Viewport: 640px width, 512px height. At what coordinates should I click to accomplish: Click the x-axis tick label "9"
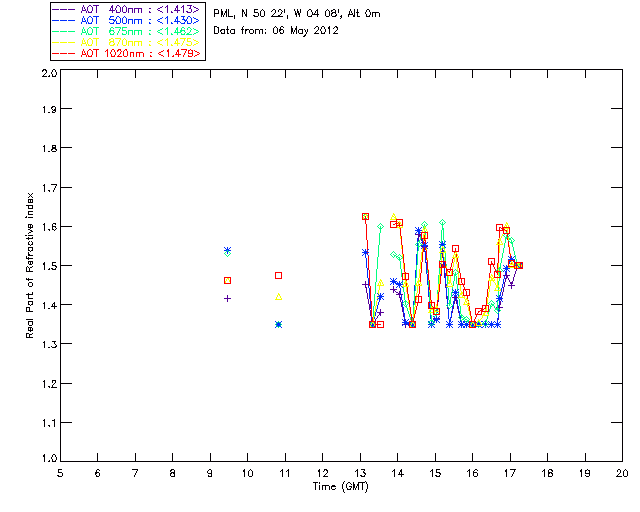(210, 473)
